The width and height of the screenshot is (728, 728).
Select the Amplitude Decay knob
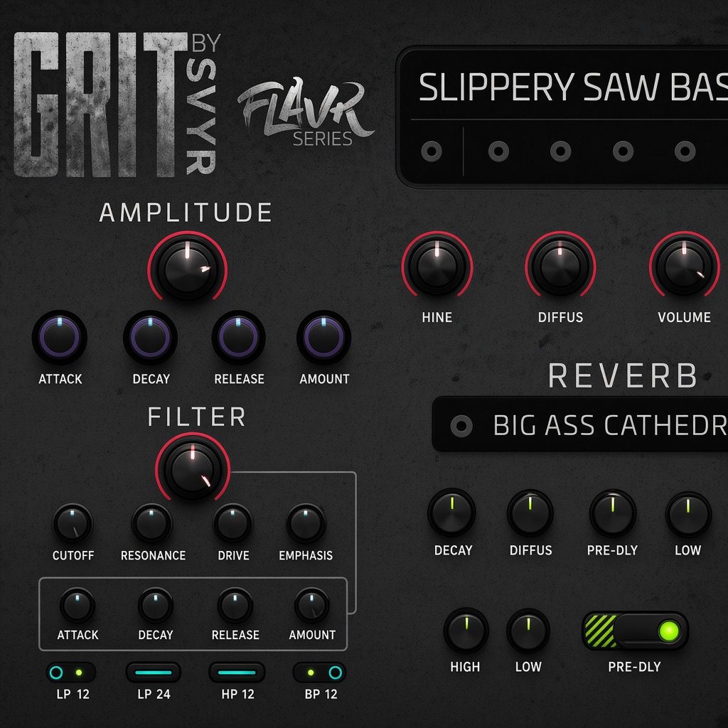[x=151, y=338]
